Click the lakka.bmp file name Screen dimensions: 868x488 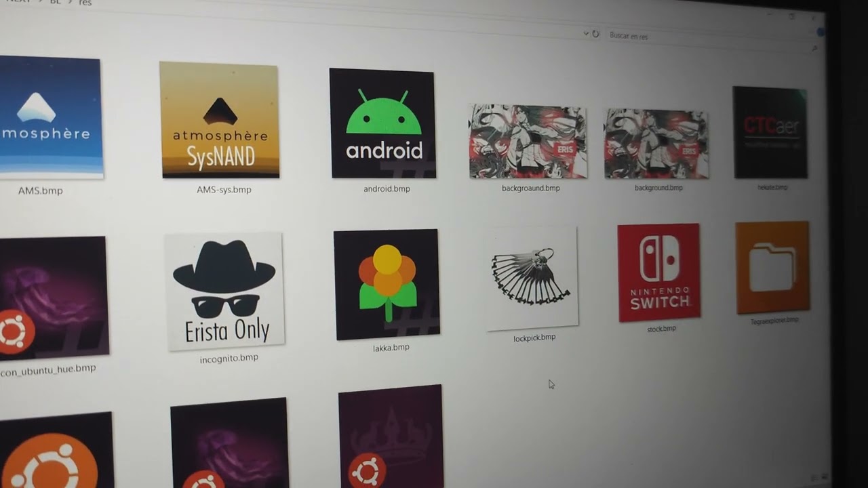pyautogui.click(x=391, y=348)
